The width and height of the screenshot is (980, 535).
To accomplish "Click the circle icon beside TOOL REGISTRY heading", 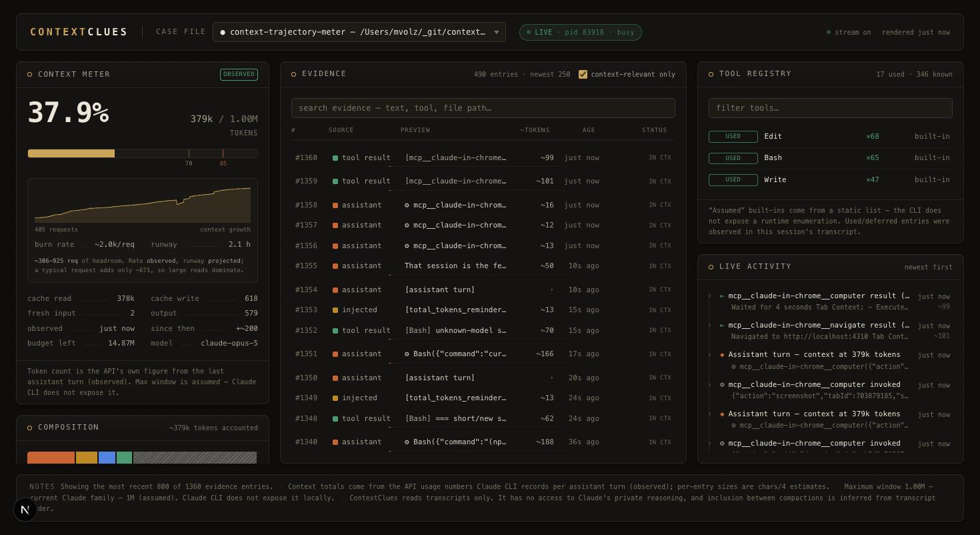I will [x=711, y=74].
